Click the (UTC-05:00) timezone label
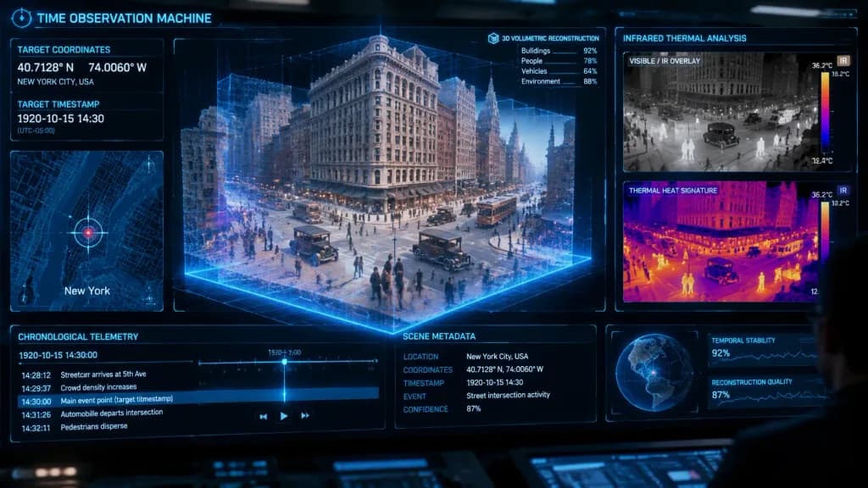The image size is (868, 488). 36,130
